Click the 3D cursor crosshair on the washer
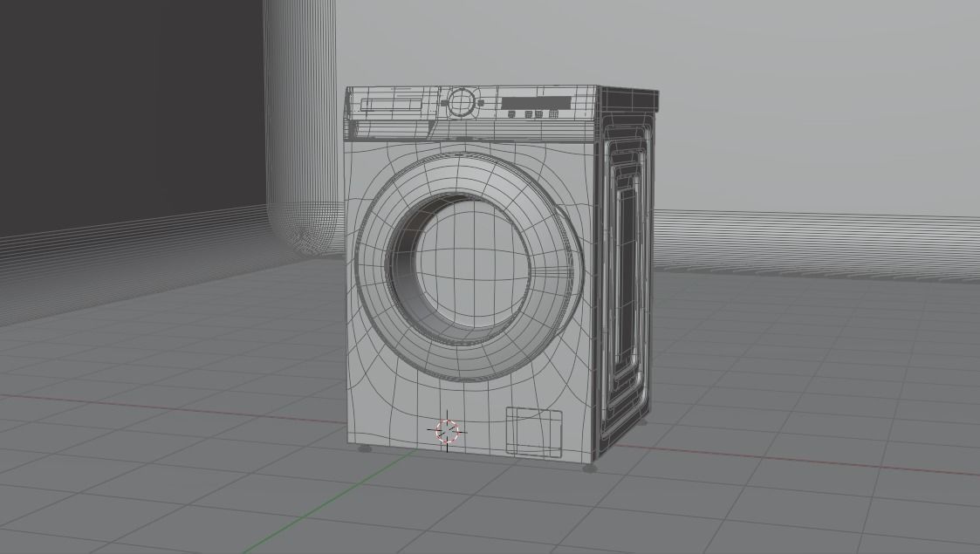This screenshot has width=980, height=554. tap(447, 431)
